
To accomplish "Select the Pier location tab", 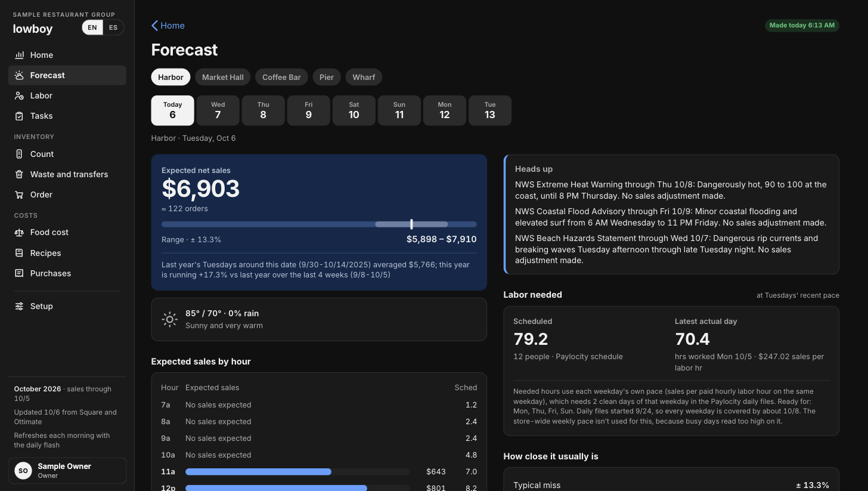I will tap(327, 77).
